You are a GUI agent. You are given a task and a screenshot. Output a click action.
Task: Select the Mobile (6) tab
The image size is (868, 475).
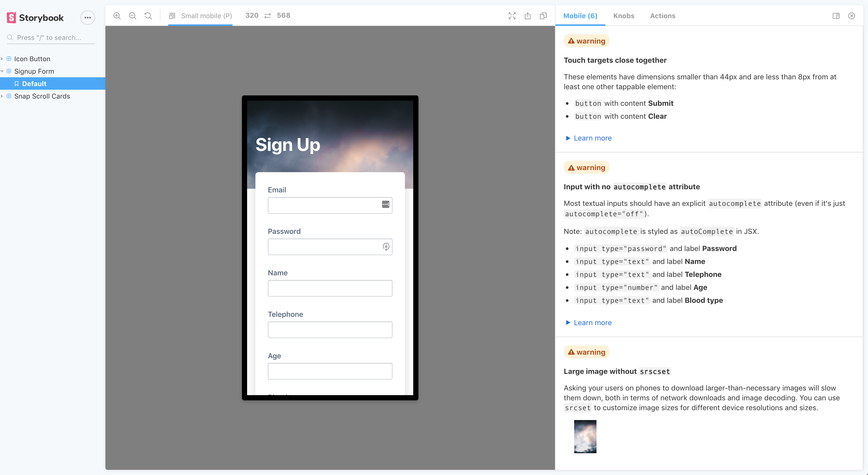tap(581, 16)
